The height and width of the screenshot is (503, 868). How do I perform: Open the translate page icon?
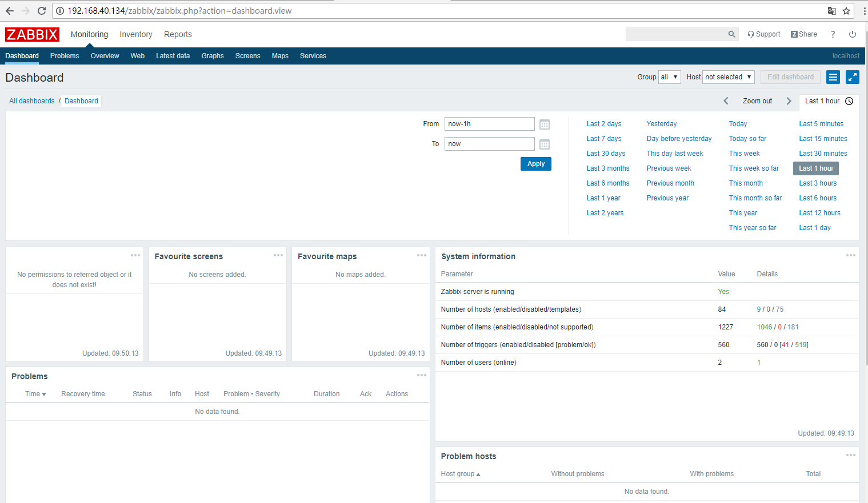pos(832,11)
